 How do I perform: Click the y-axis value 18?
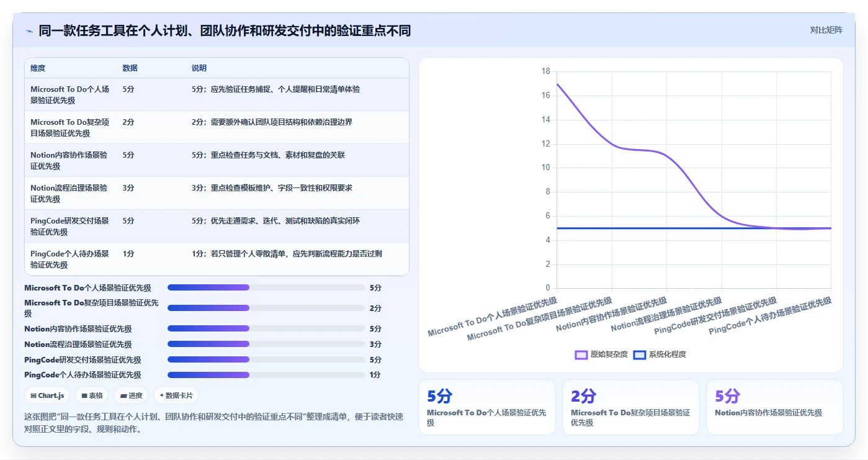click(x=546, y=71)
